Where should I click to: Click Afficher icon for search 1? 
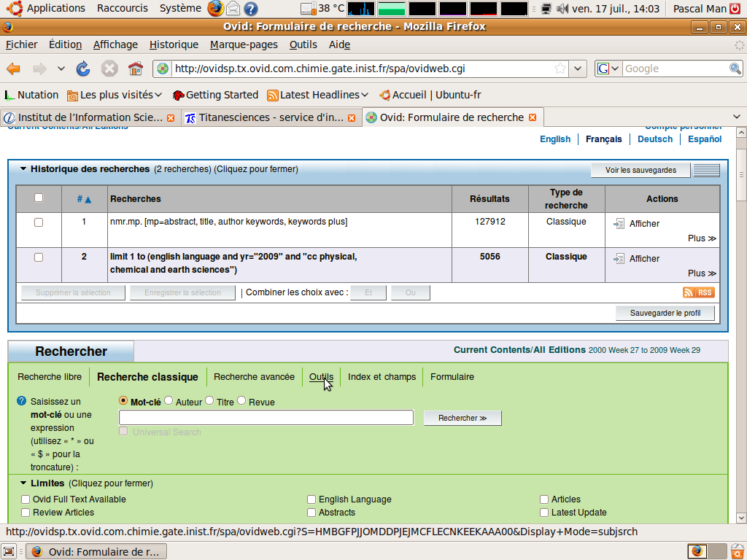coord(619,223)
